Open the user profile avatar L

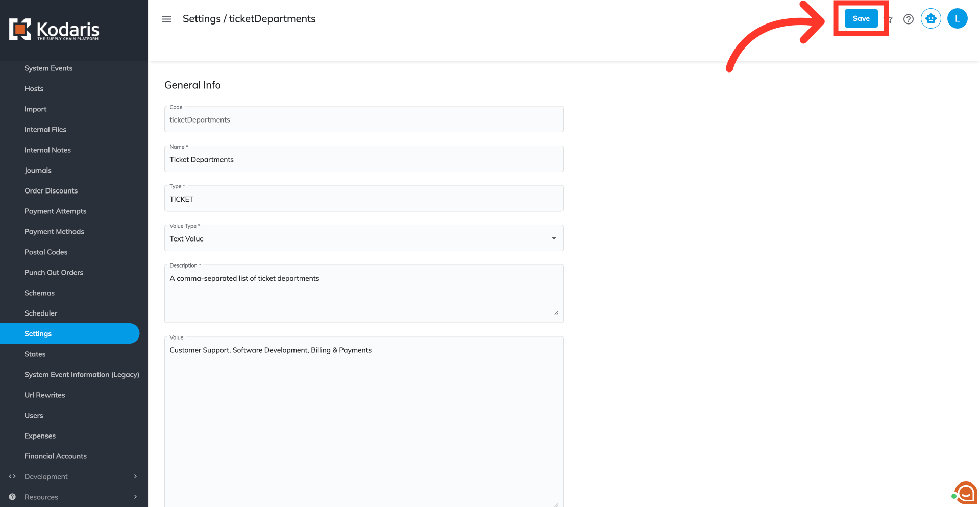pos(957,18)
